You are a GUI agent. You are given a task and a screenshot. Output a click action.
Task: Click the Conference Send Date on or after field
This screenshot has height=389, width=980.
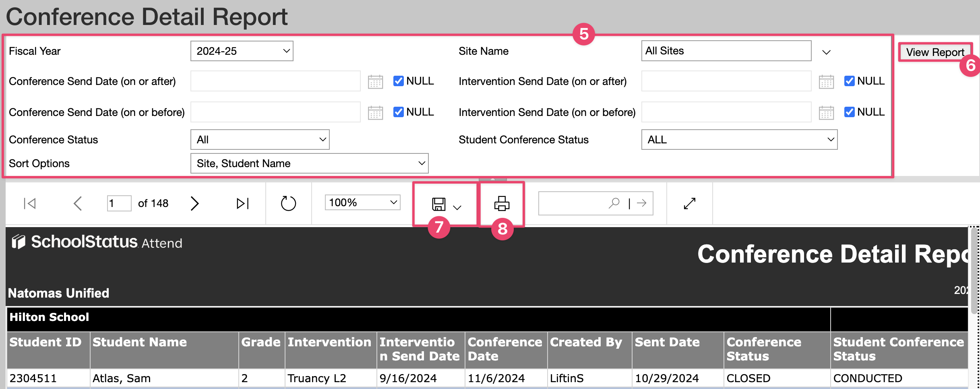pyautogui.click(x=275, y=81)
